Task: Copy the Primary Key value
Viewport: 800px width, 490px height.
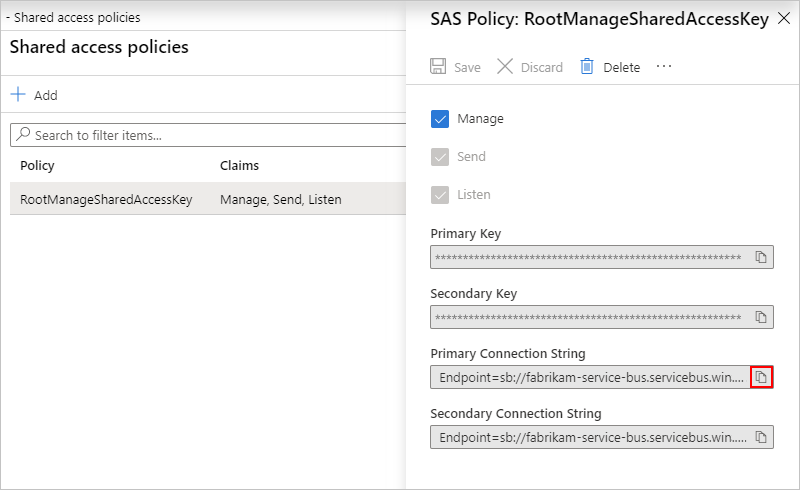Action: click(761, 257)
